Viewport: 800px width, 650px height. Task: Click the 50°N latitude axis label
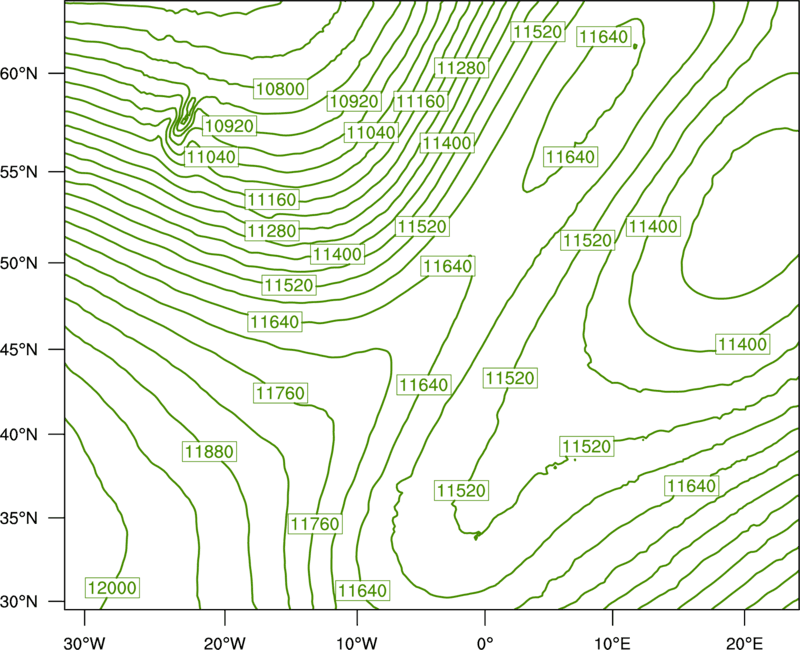[19, 263]
